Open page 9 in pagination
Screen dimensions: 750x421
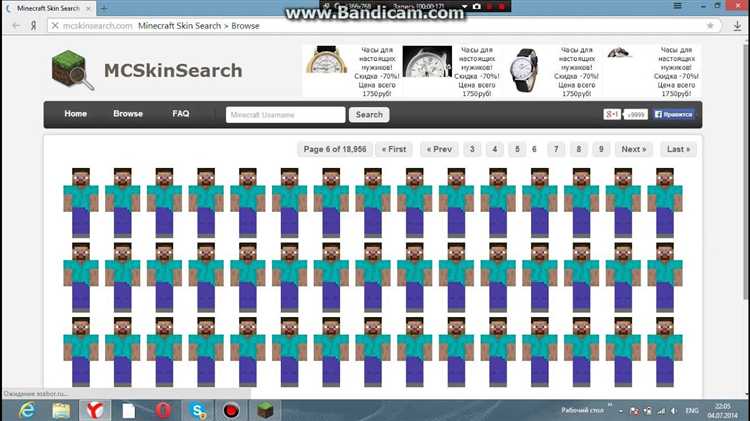[601, 149]
